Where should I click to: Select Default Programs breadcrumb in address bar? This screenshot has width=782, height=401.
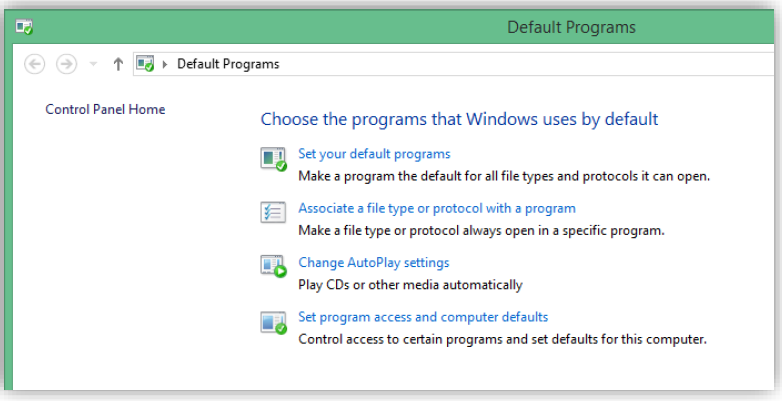(228, 64)
